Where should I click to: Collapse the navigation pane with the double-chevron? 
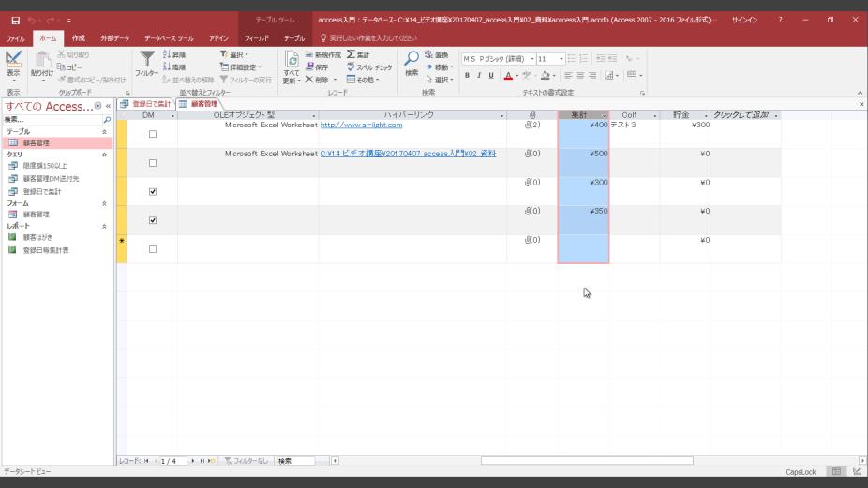[x=108, y=106]
